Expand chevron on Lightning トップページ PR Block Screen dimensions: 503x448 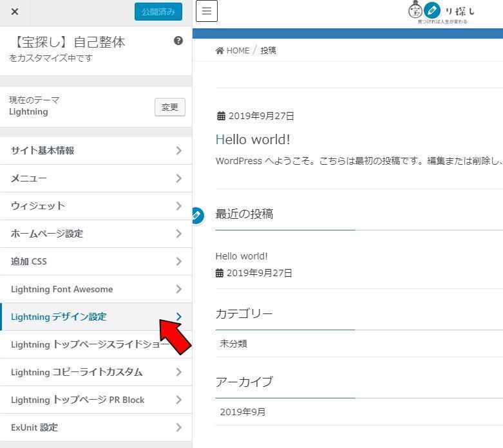tap(178, 400)
